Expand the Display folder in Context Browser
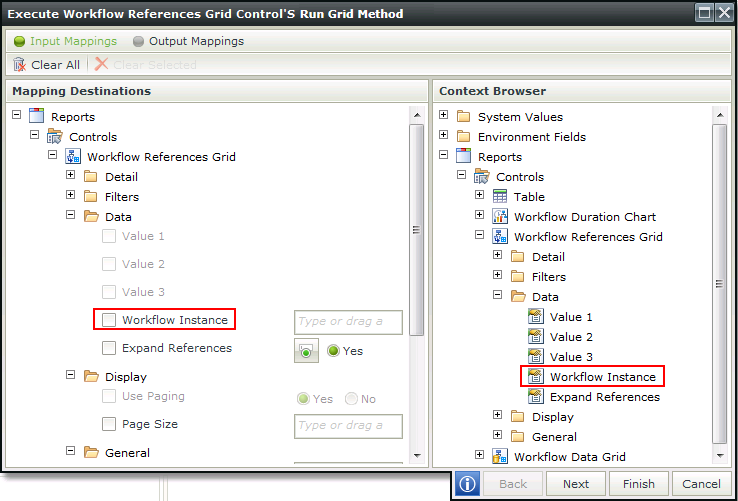Image resolution: width=738 pixels, height=501 pixels. click(497, 414)
